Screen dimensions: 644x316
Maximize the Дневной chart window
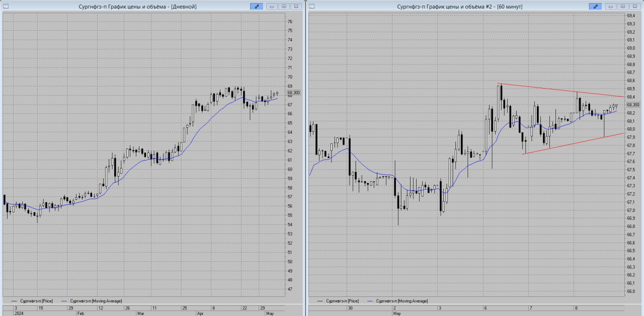click(x=284, y=7)
